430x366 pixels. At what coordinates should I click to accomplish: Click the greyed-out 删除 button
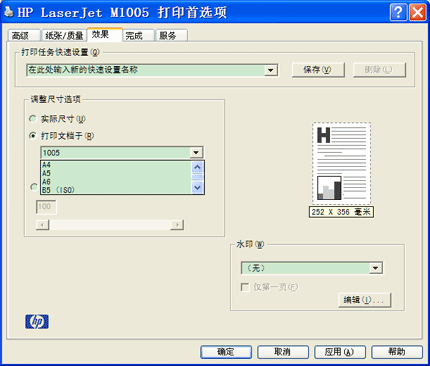(x=379, y=70)
